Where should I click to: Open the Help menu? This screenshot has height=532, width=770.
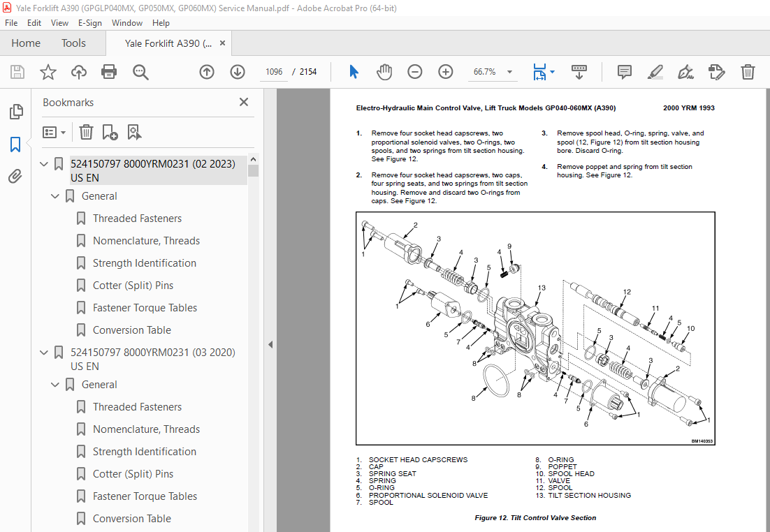[x=161, y=23]
